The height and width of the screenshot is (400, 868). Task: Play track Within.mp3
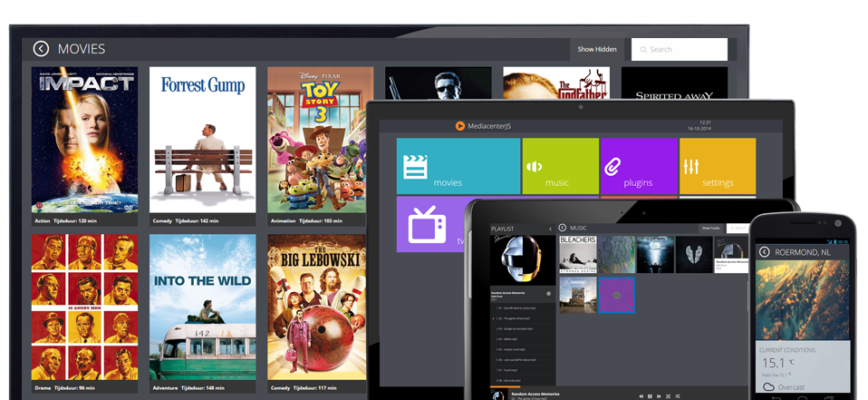pyautogui.click(x=523, y=339)
